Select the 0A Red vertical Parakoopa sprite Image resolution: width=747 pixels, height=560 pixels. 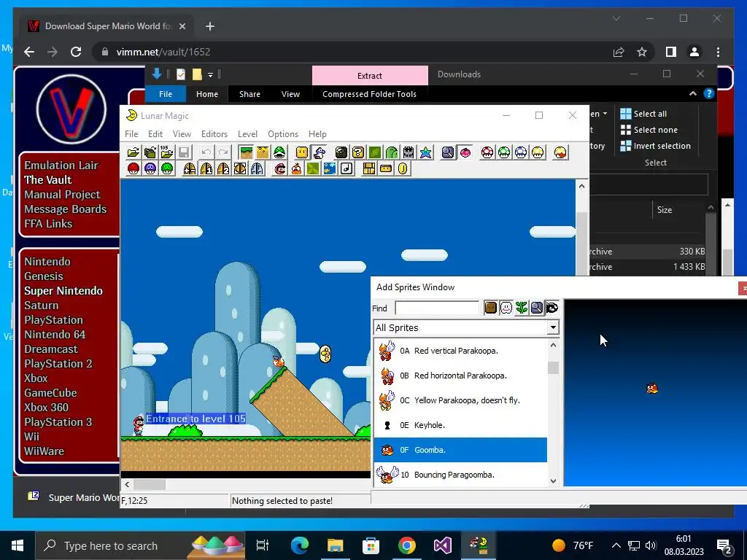pos(460,351)
